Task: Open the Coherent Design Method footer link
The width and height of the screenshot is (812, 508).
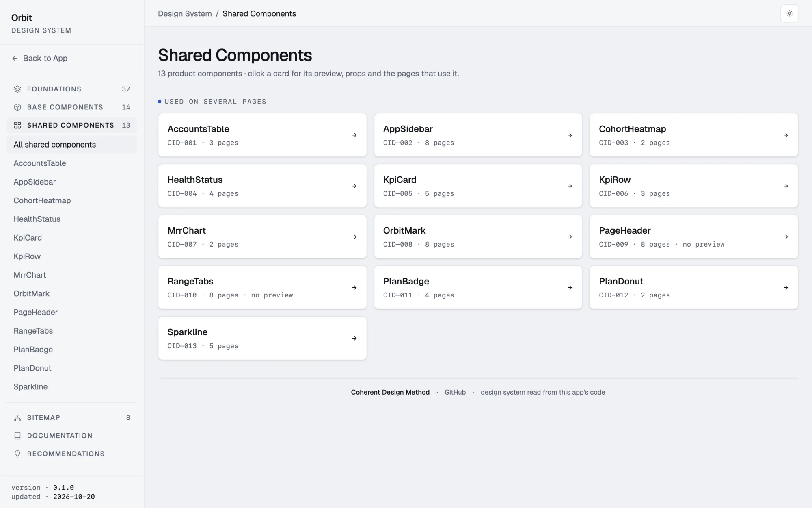Action: click(x=390, y=392)
